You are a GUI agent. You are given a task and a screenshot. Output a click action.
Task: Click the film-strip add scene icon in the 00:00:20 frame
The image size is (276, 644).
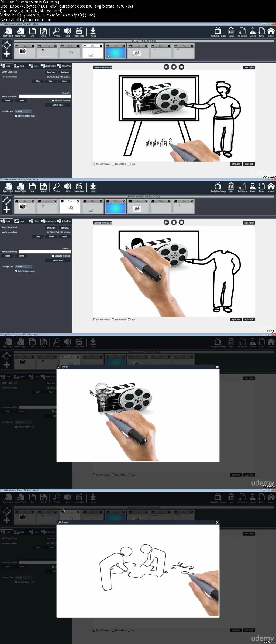point(7,49)
